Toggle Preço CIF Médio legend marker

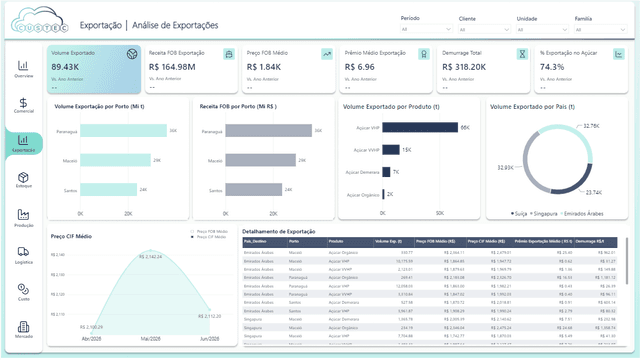tap(192, 237)
